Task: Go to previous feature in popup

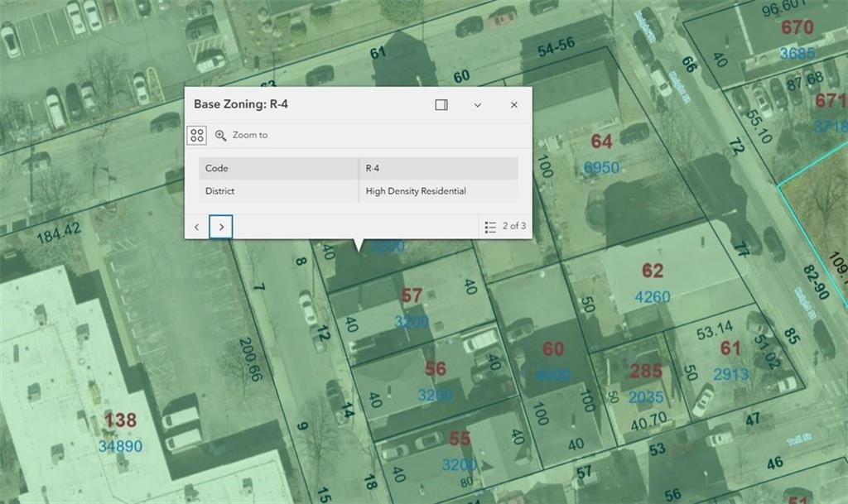Action: 197,226
